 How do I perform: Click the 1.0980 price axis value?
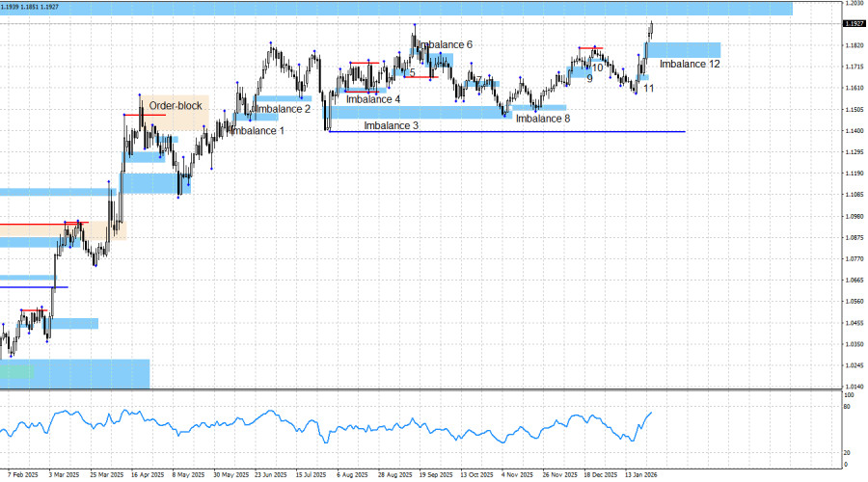854,216
